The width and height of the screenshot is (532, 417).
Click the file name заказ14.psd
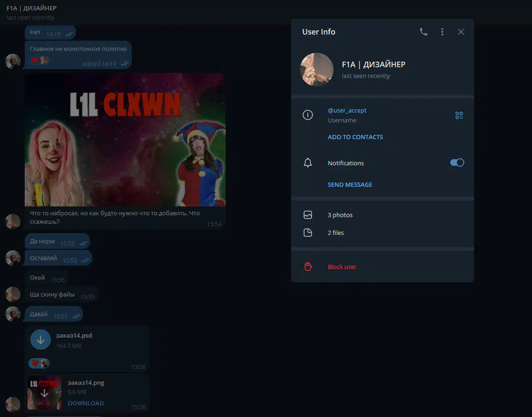point(74,336)
